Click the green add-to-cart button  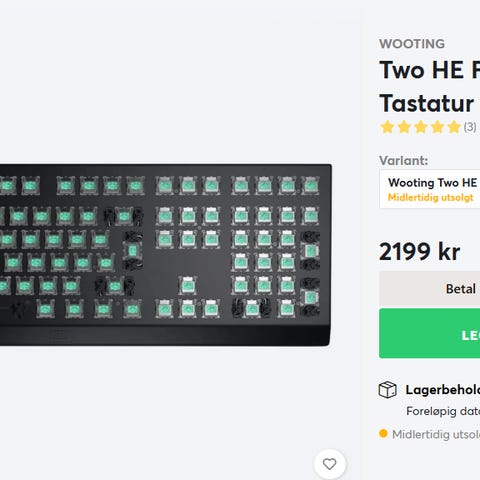430,333
